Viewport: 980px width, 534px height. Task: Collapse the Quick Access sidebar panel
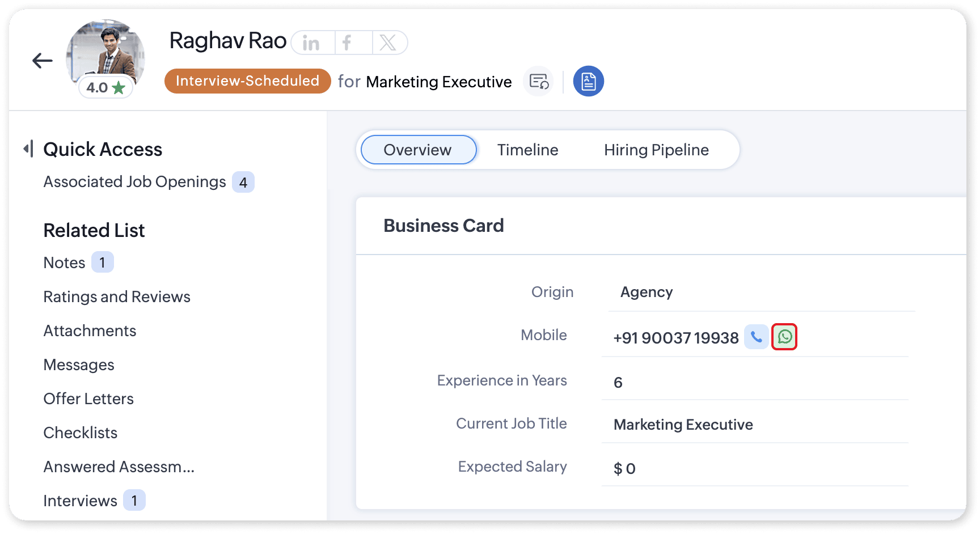coord(28,149)
